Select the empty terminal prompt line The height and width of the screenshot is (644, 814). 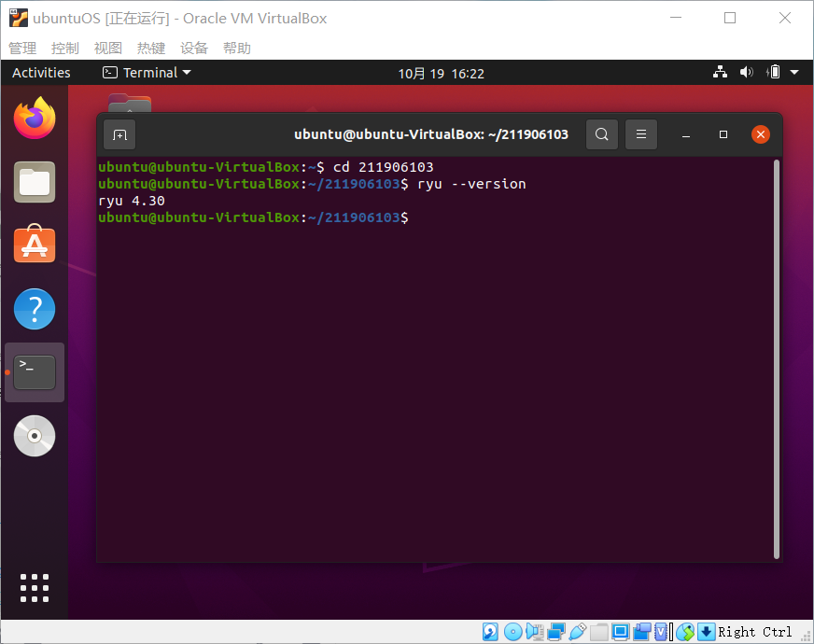[x=253, y=217]
